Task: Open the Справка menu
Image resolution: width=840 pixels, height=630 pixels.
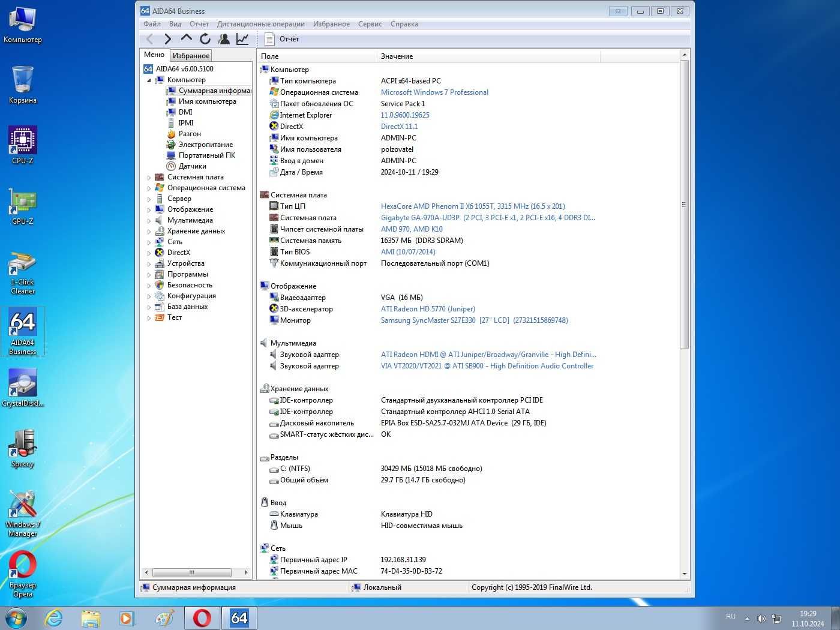Action: point(404,24)
